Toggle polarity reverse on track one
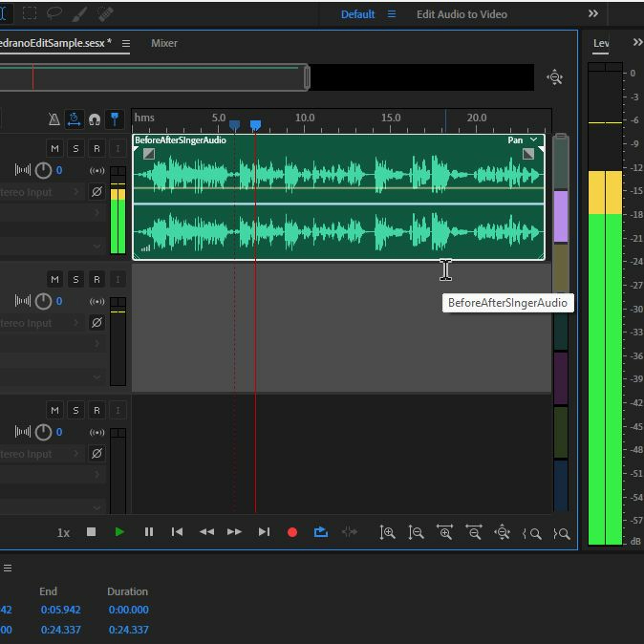This screenshot has width=644, height=644. coord(97,192)
